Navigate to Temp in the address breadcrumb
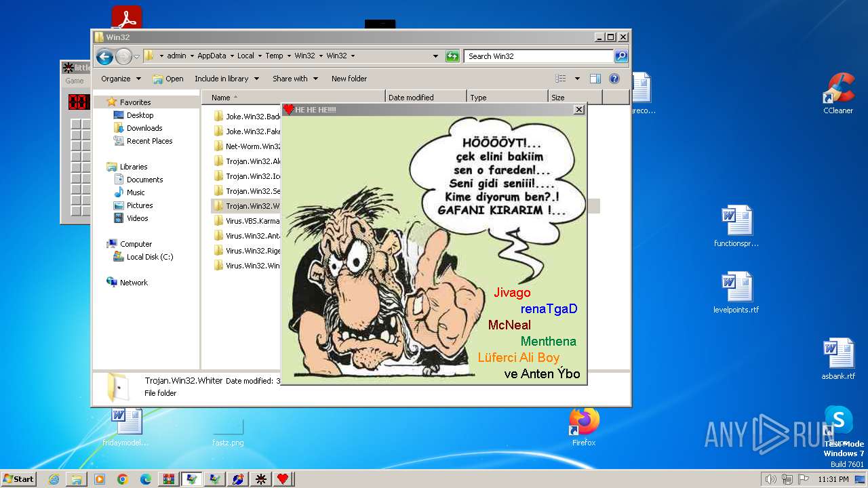This screenshot has width=868, height=488. point(274,56)
